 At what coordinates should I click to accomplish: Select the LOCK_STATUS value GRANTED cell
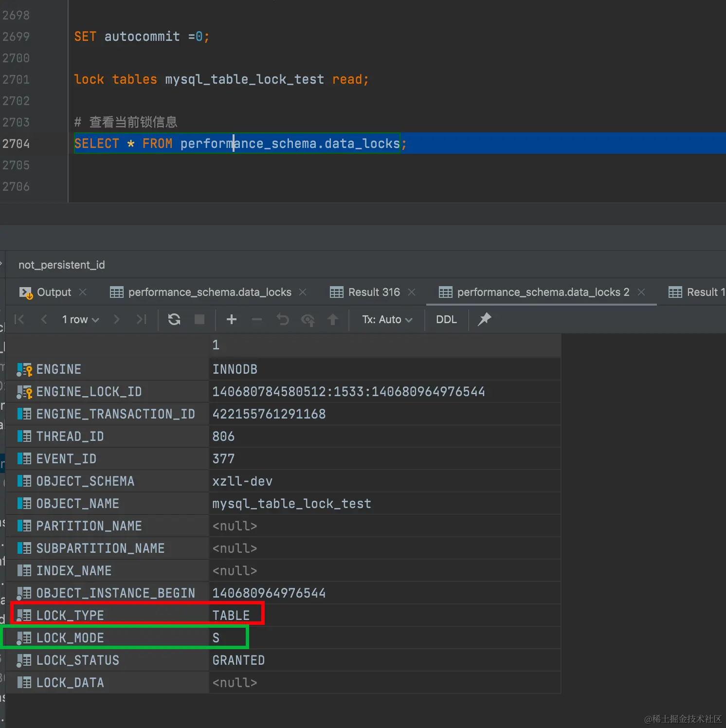click(238, 660)
